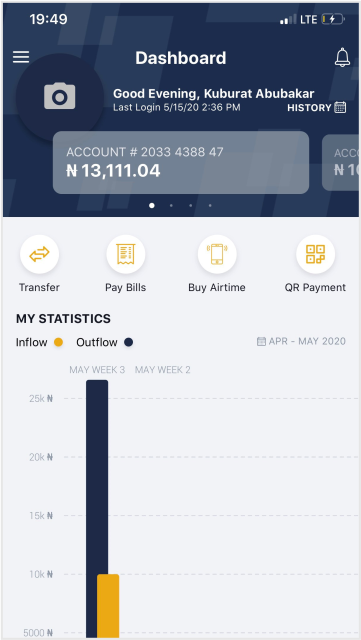The height and width of the screenshot is (640, 361).
Task: Click the yellow inflow bar
Action: (108, 606)
